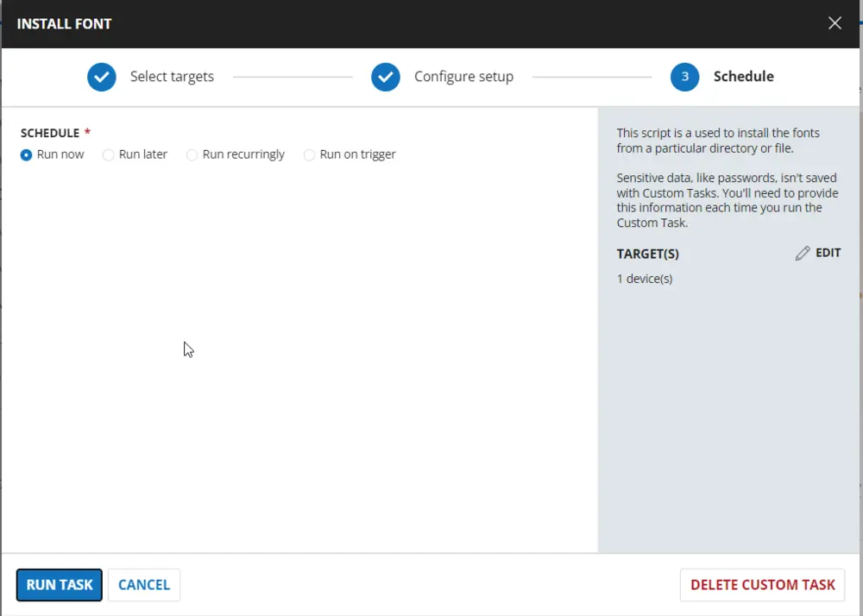Close the Install Font dialog
The image size is (863, 616).
point(835,23)
